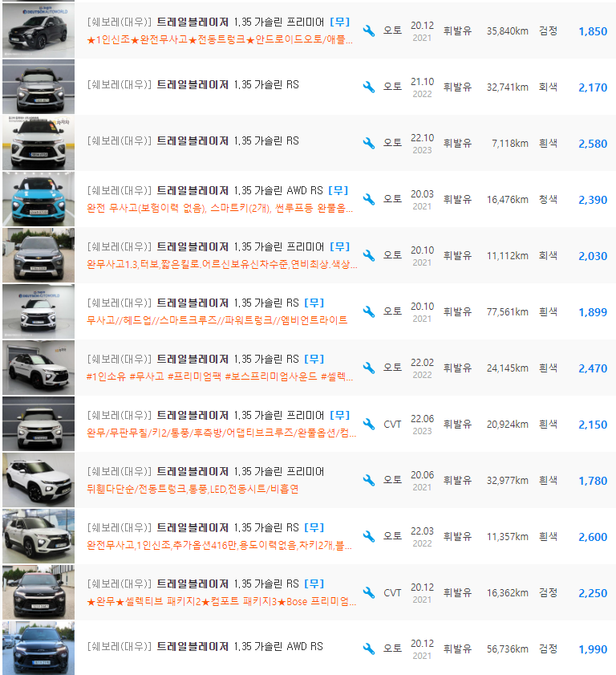Click the wrench icon on the 77,561km listing

tap(369, 311)
